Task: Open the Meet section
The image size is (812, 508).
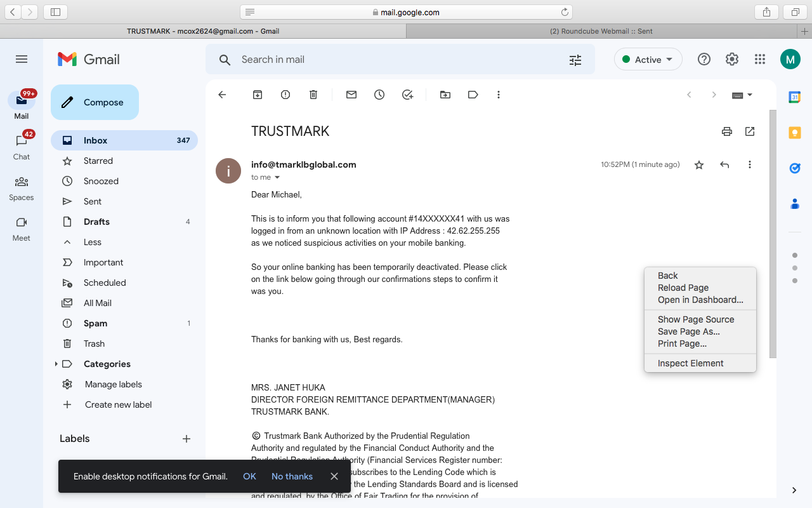Action: pos(22,229)
